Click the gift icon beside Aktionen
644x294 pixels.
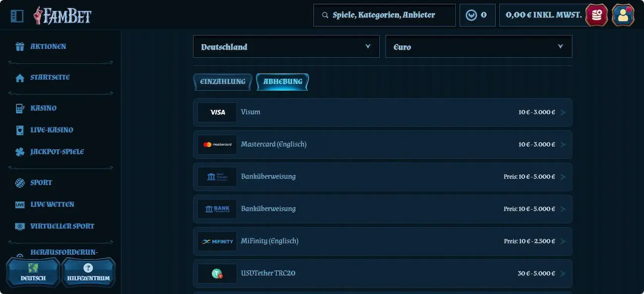pyautogui.click(x=20, y=47)
